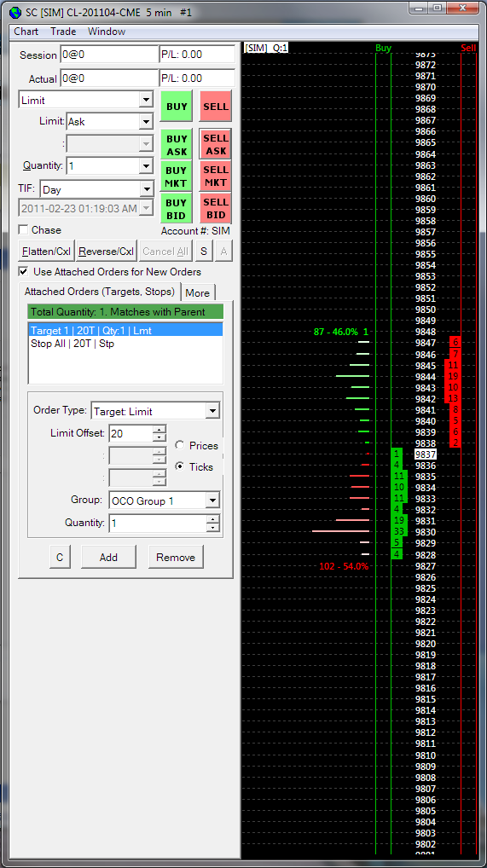Image resolution: width=487 pixels, height=868 pixels.
Task: Click BUY ASK button
Action: [177, 145]
